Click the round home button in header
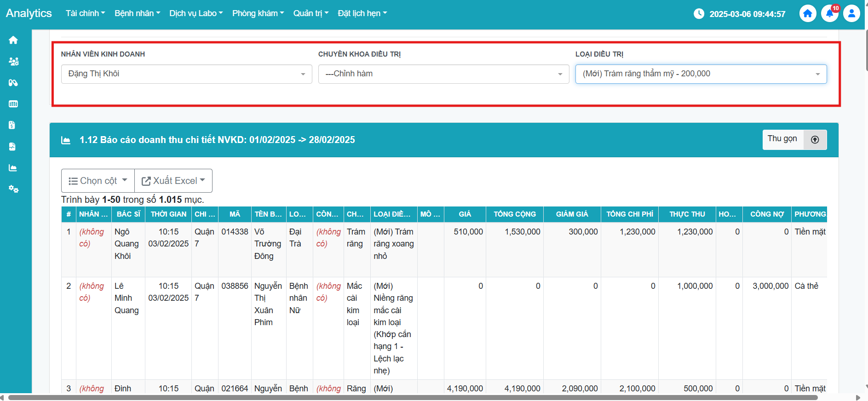 (x=808, y=13)
